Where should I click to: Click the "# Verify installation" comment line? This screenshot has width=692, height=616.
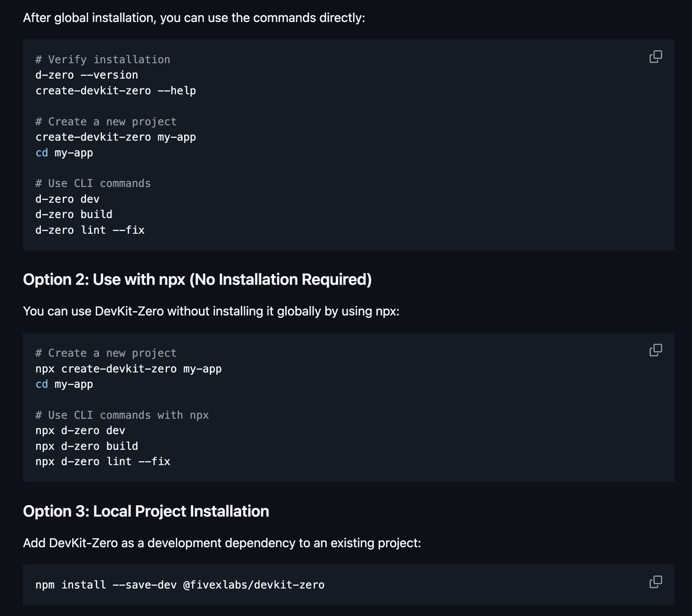[103, 60]
